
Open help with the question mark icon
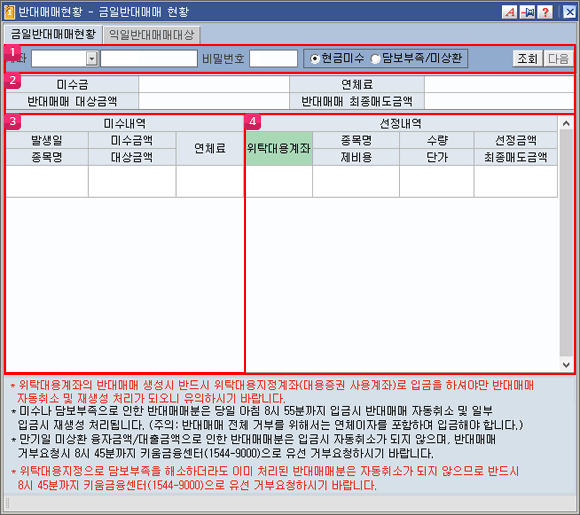coord(545,12)
